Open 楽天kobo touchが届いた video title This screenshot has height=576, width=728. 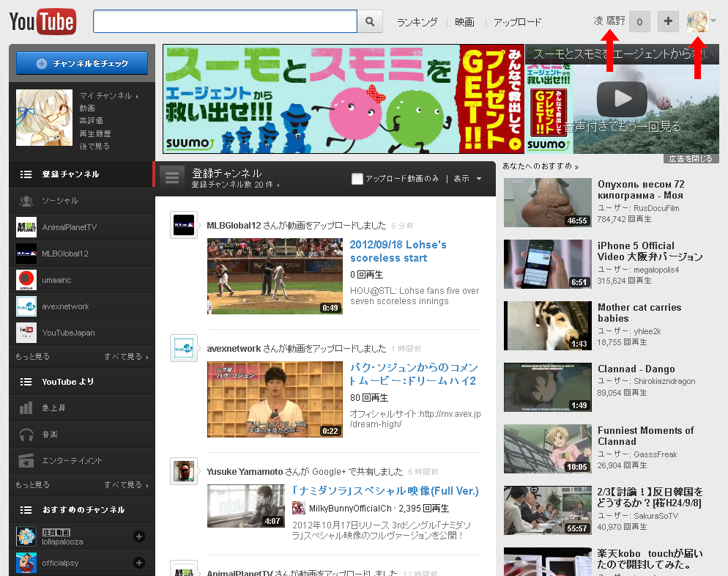650,559
